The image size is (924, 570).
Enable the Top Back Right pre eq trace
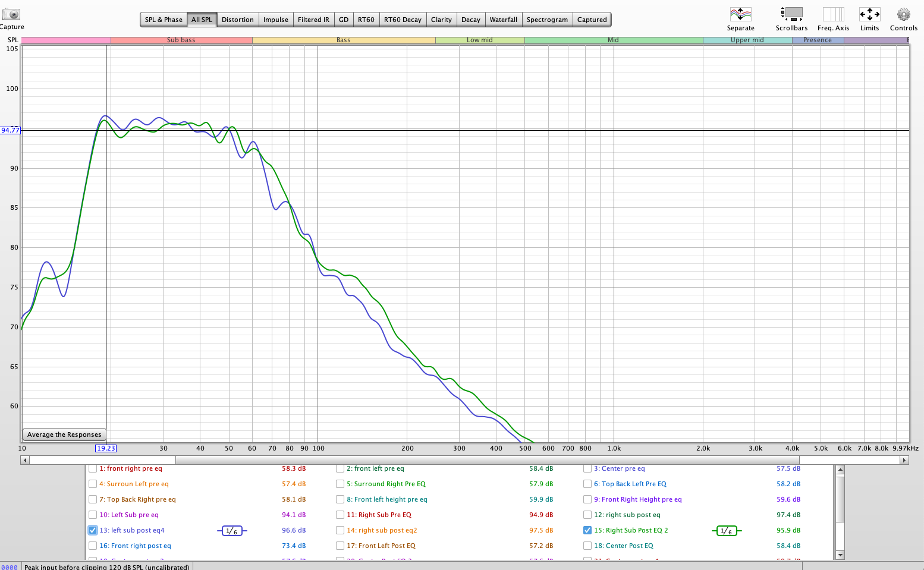click(93, 499)
